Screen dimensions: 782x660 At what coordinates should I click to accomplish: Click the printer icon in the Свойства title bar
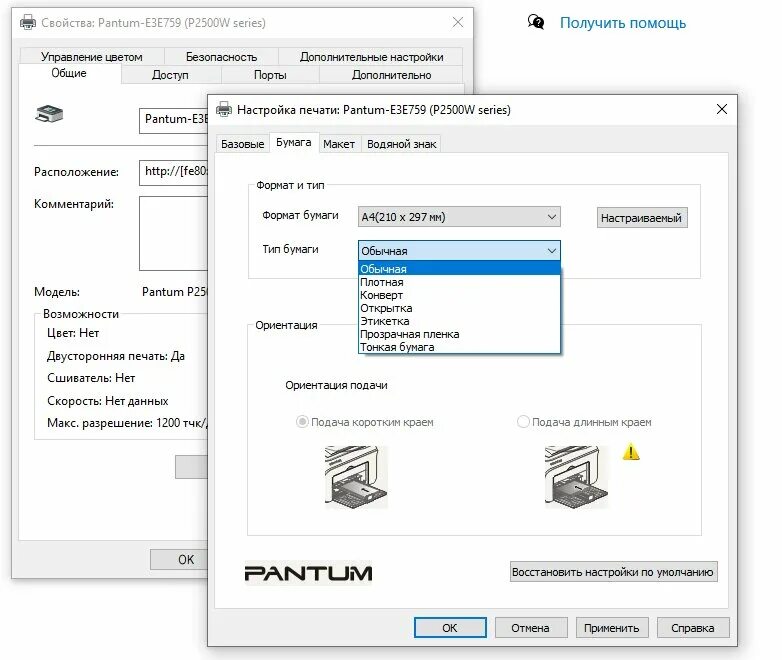[28, 22]
